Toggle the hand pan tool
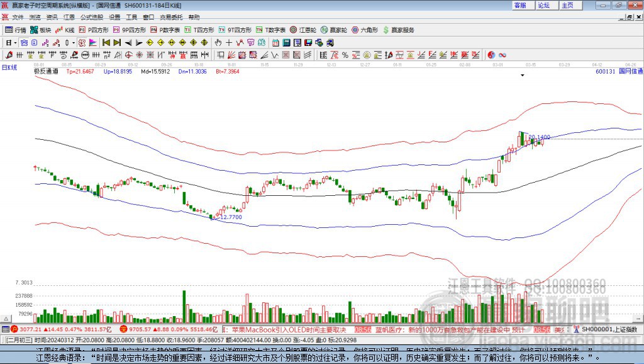Image resolution: width=644 pixels, height=364 pixels. click(x=218, y=43)
